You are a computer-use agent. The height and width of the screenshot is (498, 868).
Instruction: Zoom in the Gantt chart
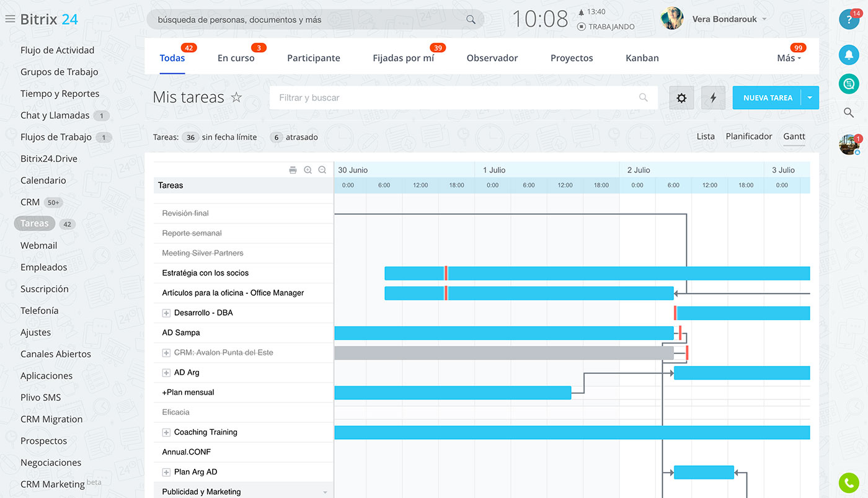pos(308,170)
